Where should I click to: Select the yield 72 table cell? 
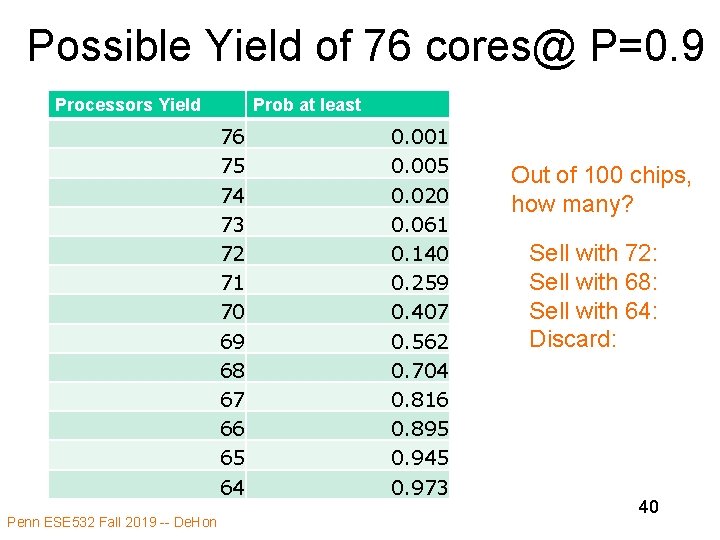tap(232, 253)
